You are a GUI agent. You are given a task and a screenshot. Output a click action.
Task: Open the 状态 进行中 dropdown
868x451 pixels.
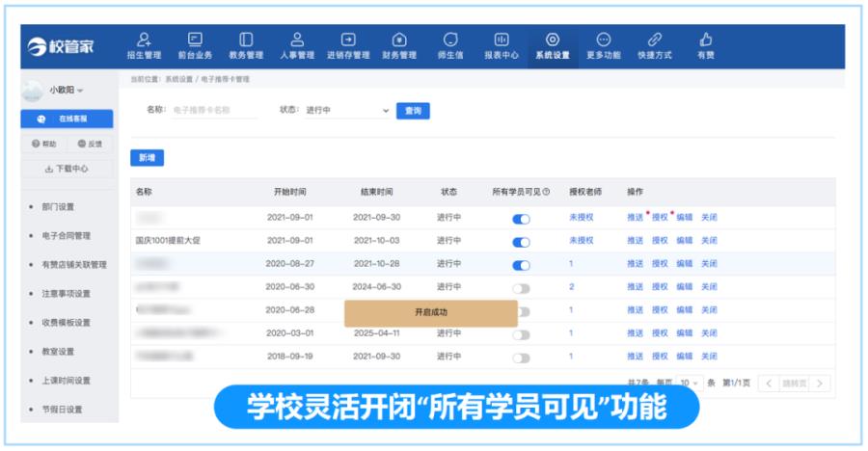[347, 110]
